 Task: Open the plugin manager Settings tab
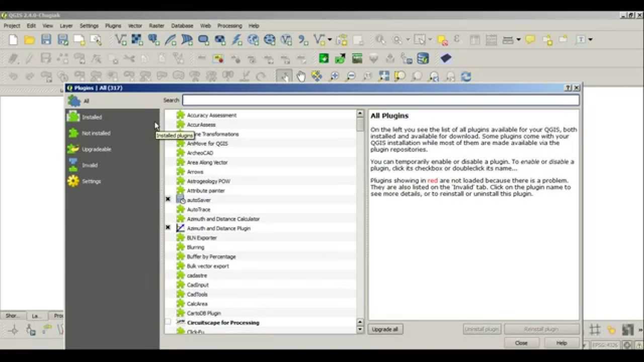click(113, 182)
